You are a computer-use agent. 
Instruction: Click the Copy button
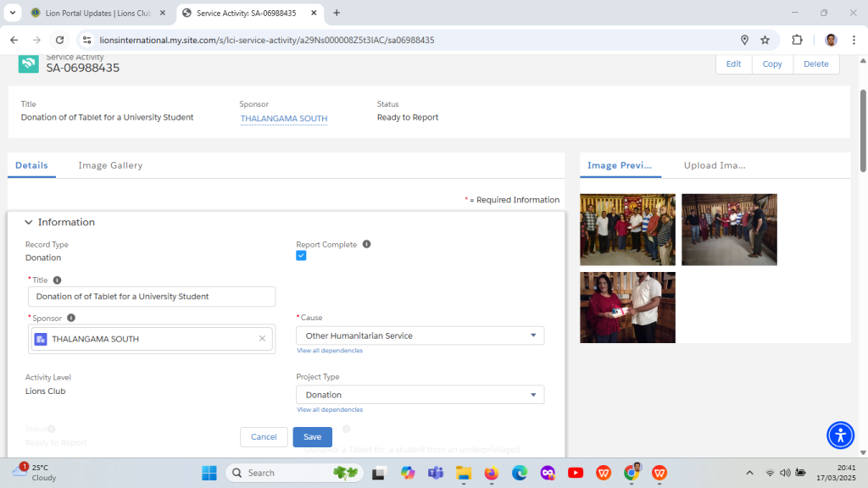pos(772,64)
